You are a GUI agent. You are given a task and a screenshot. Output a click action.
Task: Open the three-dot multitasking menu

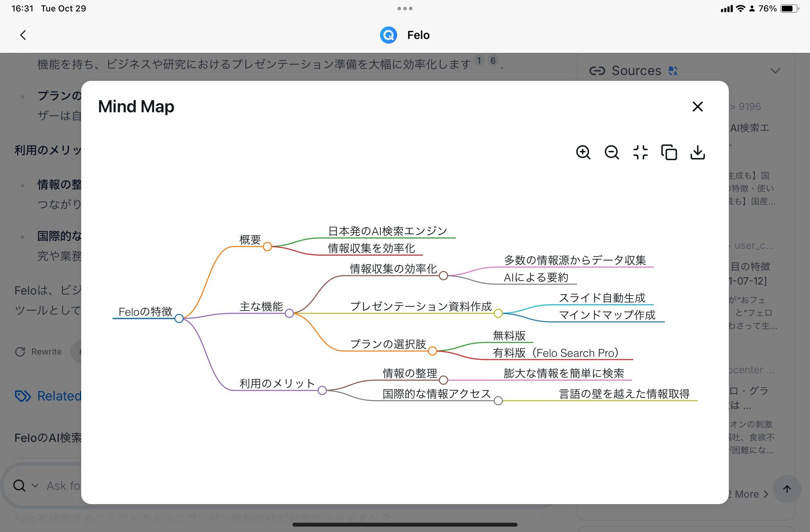pos(405,9)
